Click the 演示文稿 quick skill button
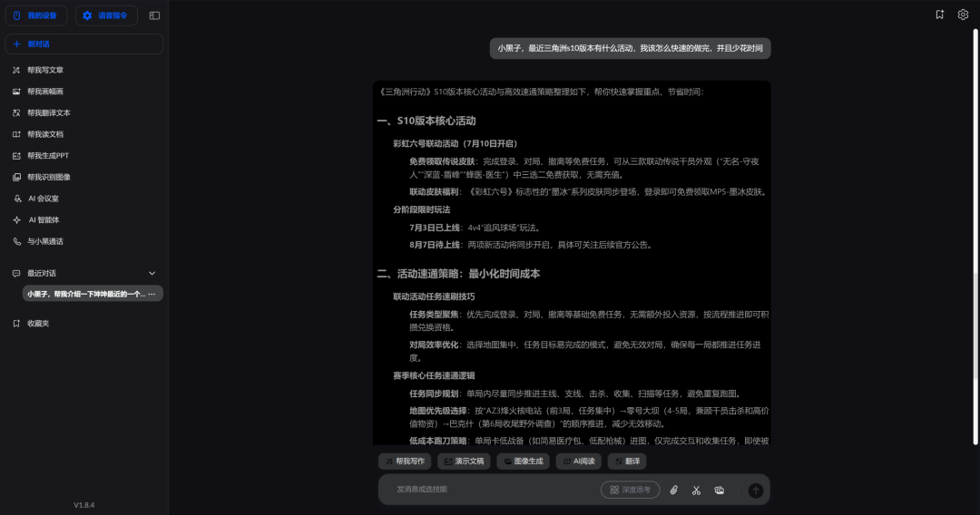Viewport: 980px width, 515px height. (464, 462)
